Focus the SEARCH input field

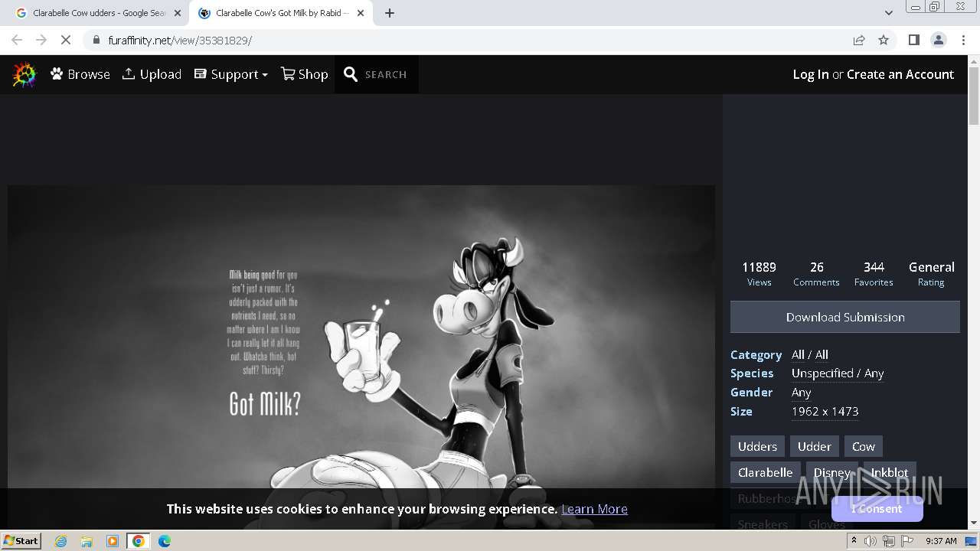pos(386,74)
